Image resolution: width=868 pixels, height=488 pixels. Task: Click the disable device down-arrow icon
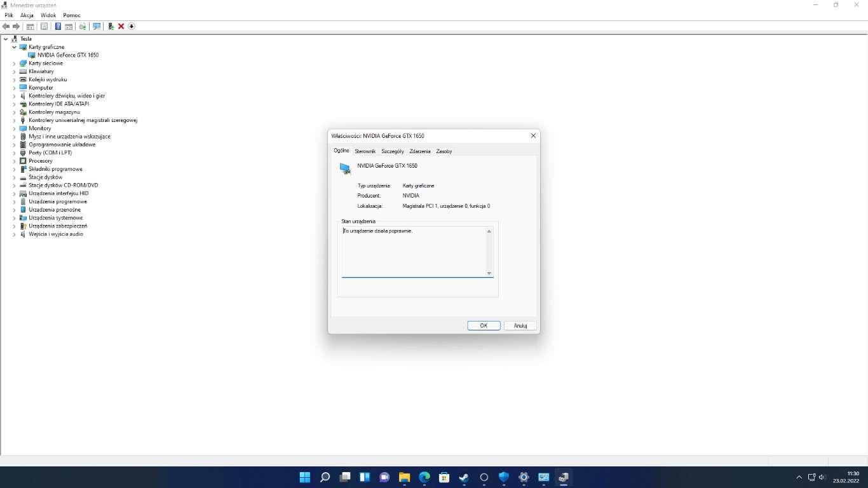click(x=132, y=26)
